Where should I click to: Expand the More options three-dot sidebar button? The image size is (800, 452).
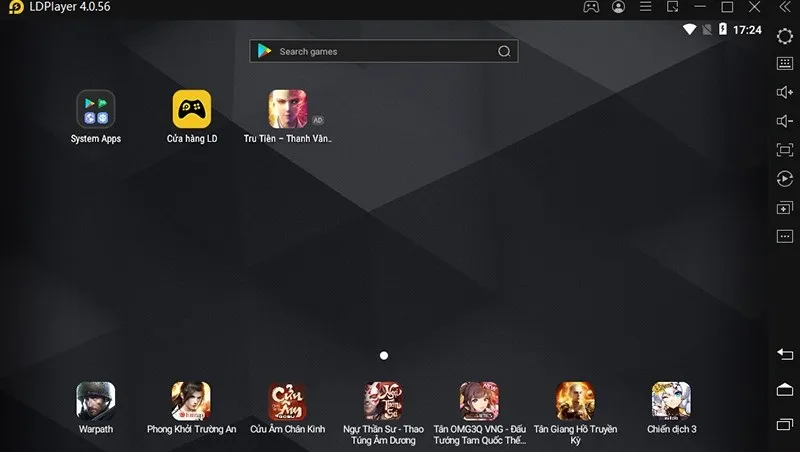785,236
